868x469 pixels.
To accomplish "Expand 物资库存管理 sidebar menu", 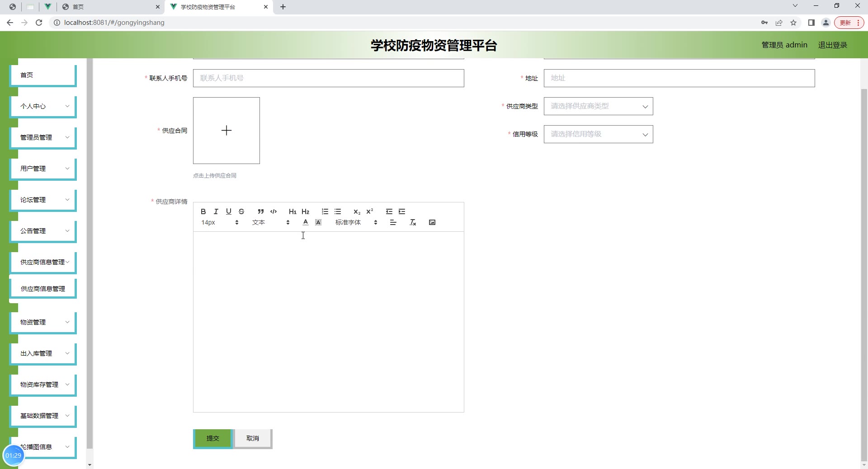I will pyautogui.click(x=43, y=385).
